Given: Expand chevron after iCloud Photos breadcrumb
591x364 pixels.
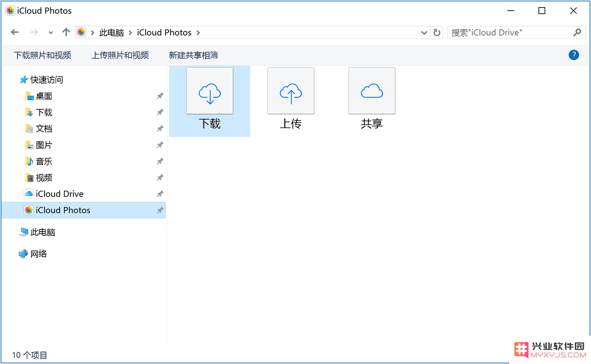Looking at the screenshot, I should point(198,33).
